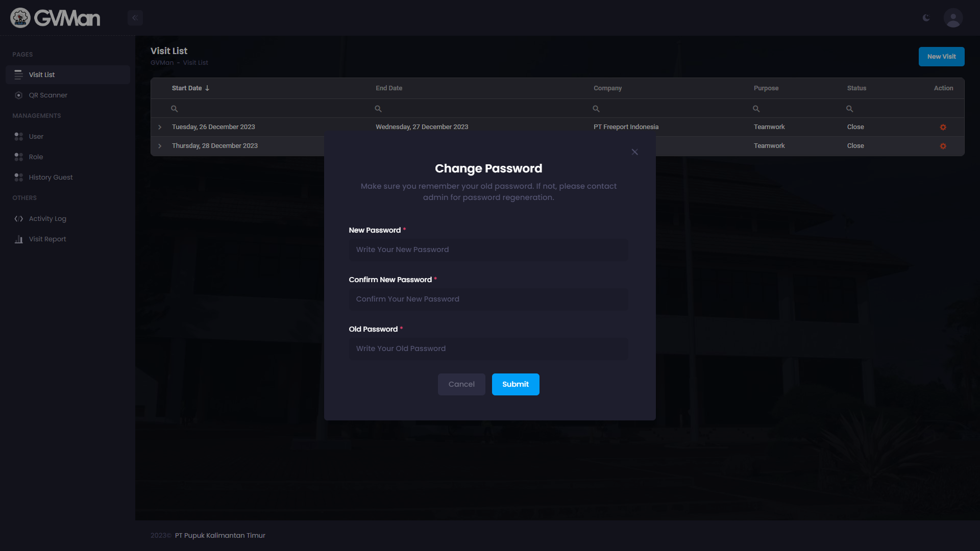Open action gear for PT Freeport Indonesia row
The height and width of the screenshot is (551, 980).
pos(943,127)
